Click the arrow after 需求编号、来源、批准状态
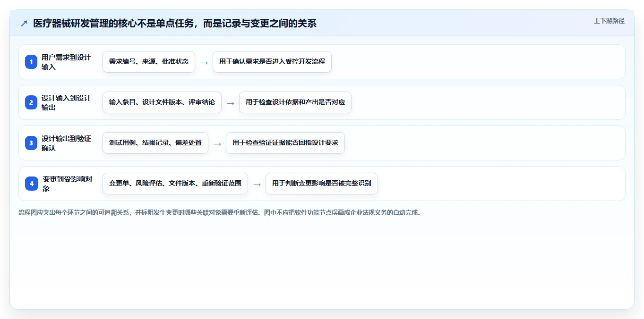 [x=204, y=62]
